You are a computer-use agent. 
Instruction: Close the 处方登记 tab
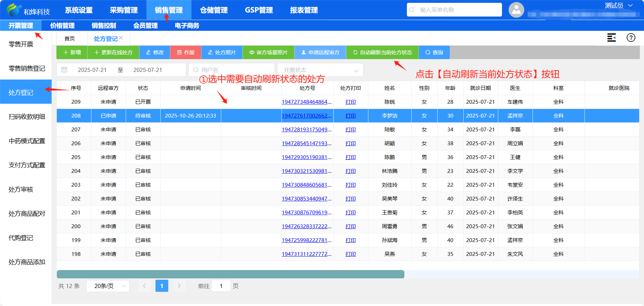(x=121, y=38)
